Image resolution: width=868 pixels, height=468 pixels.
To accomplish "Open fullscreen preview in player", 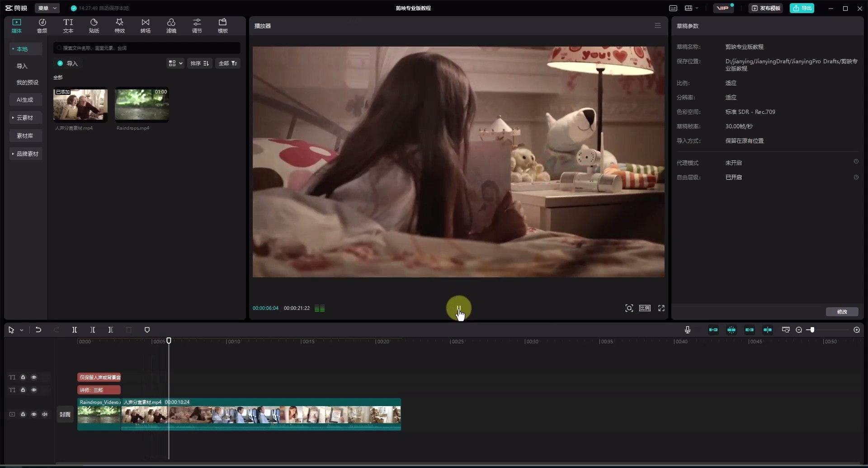I will [x=661, y=308].
